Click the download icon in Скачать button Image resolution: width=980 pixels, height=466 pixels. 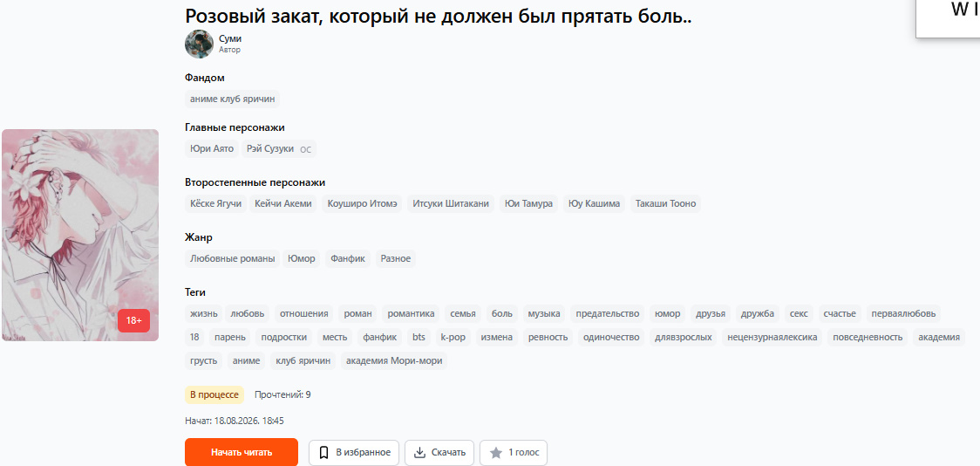click(x=420, y=452)
